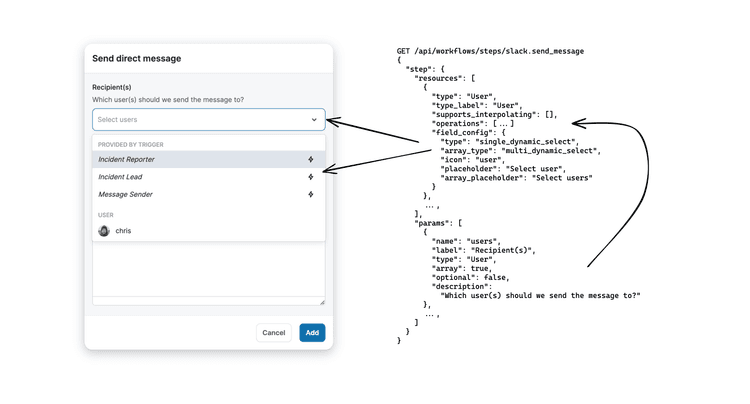Click the GET /api/workflows/steps/slack.send_message line

click(490, 51)
